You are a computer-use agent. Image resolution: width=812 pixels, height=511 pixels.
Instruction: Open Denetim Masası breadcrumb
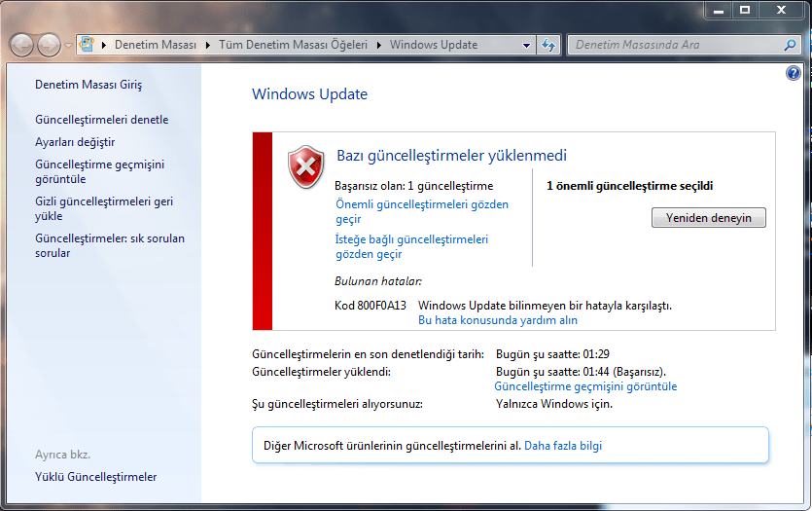pos(156,45)
